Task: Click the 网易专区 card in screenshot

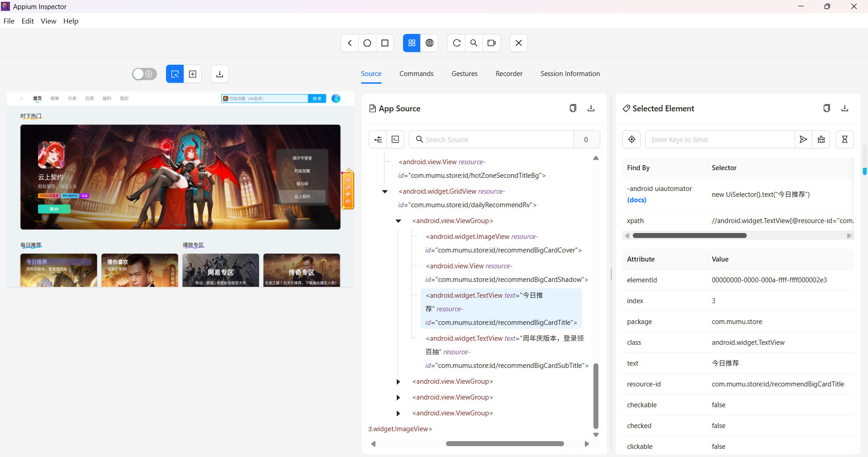Action: pyautogui.click(x=221, y=270)
